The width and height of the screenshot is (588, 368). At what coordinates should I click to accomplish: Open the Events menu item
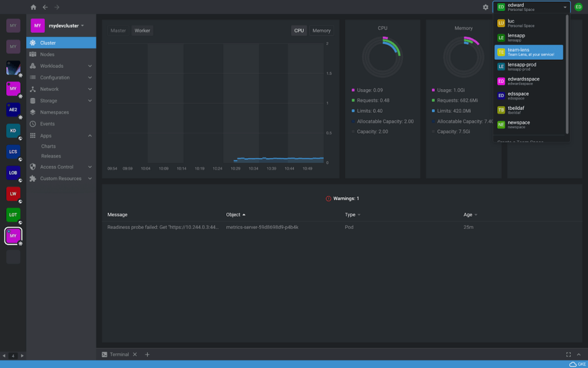(61, 124)
